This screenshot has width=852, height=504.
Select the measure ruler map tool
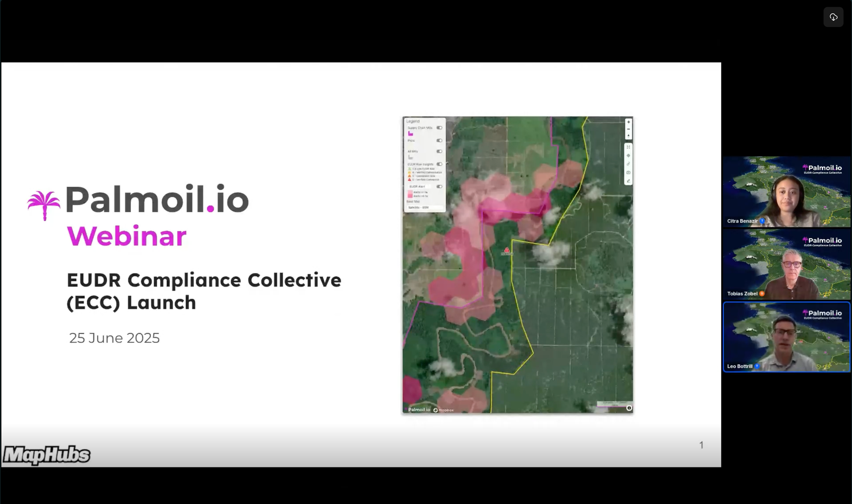(x=628, y=164)
